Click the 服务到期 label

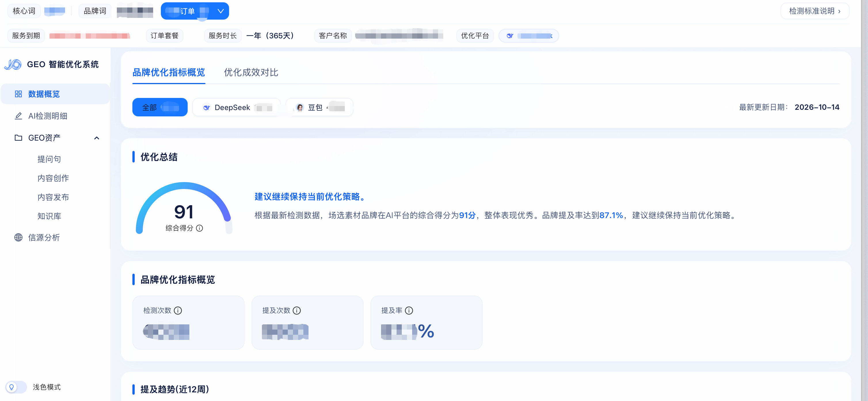tap(26, 36)
